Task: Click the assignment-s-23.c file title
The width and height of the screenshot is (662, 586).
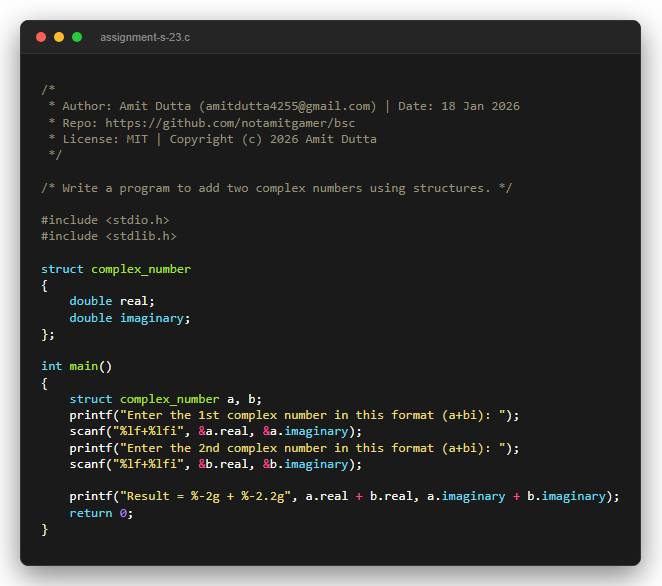Action: coord(145,38)
